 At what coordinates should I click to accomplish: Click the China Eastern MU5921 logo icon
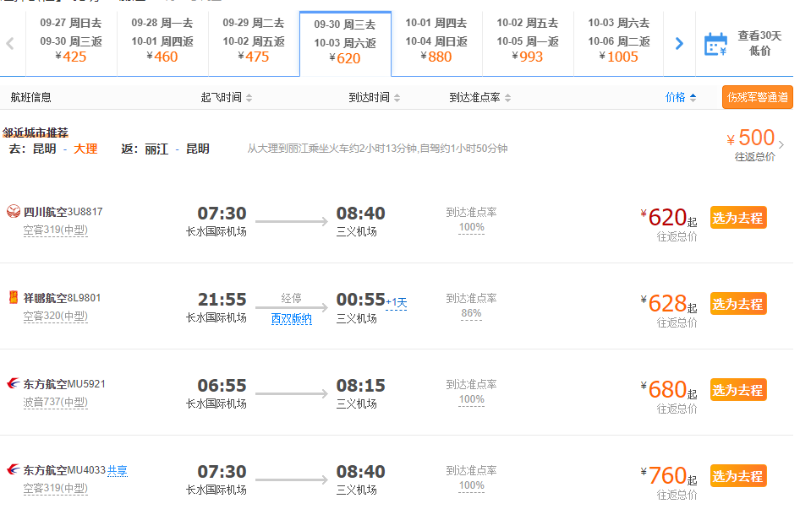[13, 383]
